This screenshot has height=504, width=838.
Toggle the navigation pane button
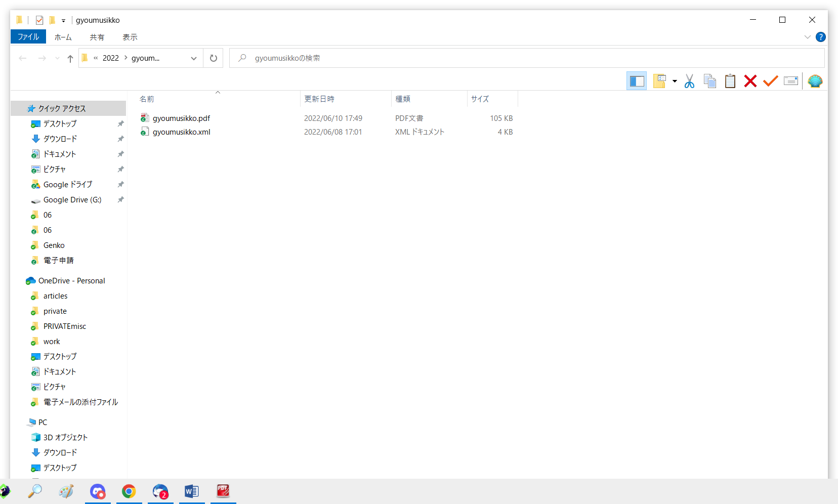[x=637, y=81]
